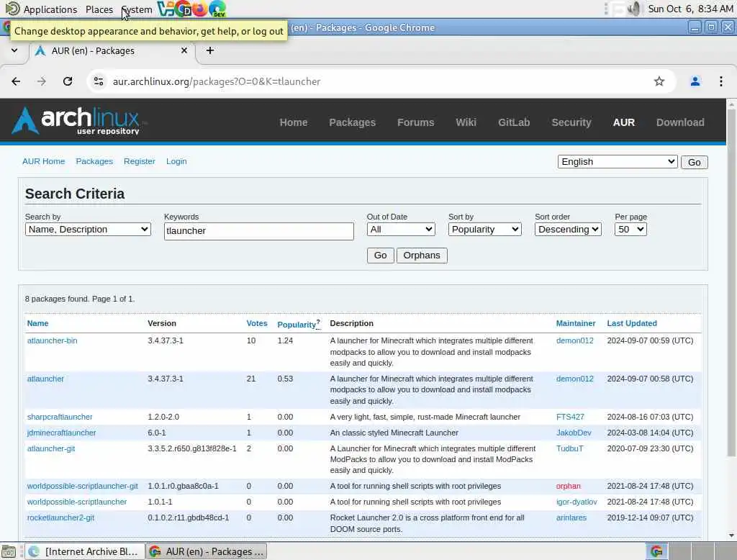Open Forums in the Arch navigation

415,122
